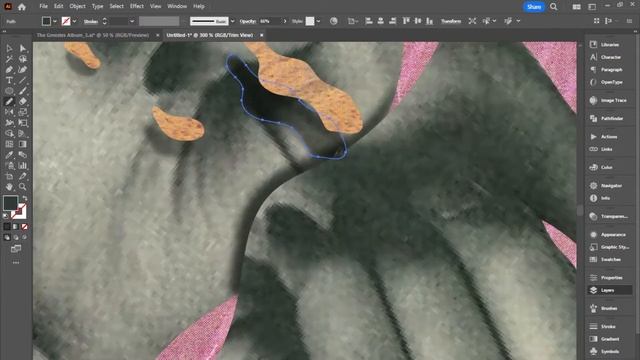Open the stroke weight dropdown
This screenshot has width=640, height=360.
tap(132, 21)
